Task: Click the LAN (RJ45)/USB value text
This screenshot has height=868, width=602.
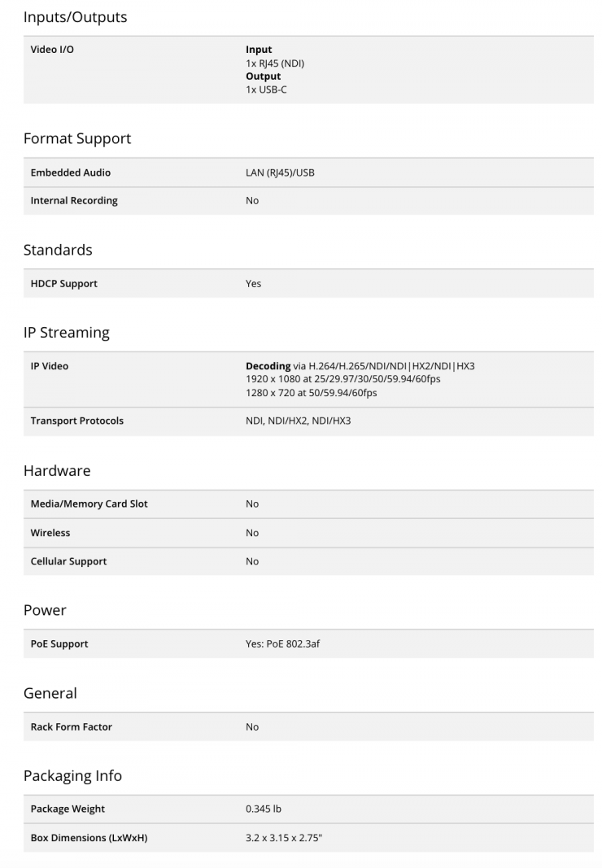Action: [x=280, y=172]
